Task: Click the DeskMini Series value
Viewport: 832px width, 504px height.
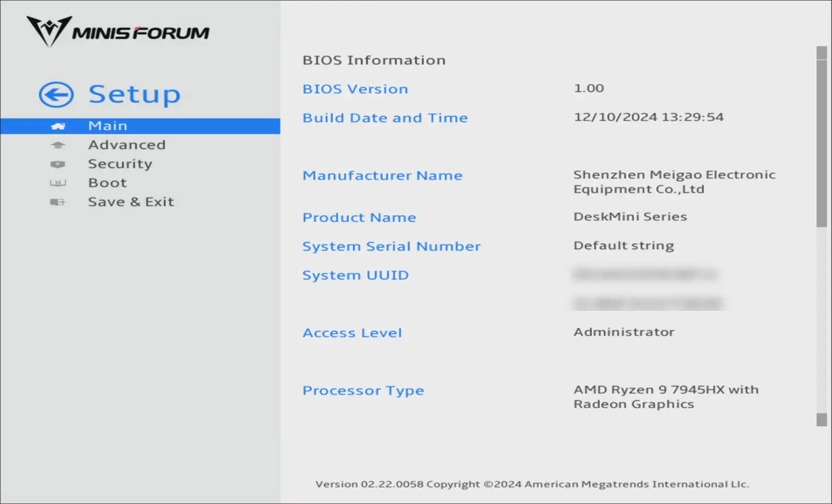Action: coord(630,216)
